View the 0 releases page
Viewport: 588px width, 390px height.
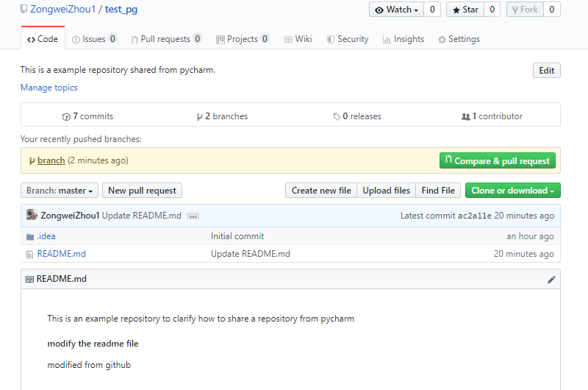tap(357, 116)
